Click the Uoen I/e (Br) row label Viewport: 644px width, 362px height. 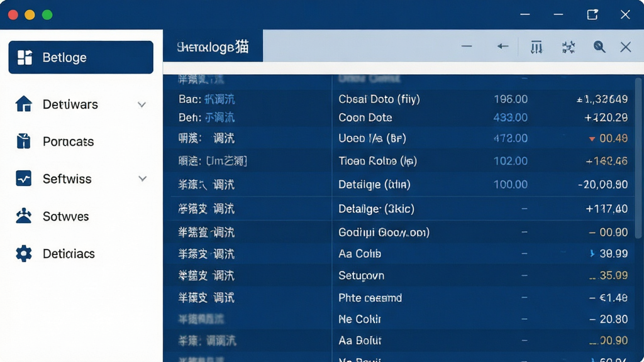tap(372, 138)
